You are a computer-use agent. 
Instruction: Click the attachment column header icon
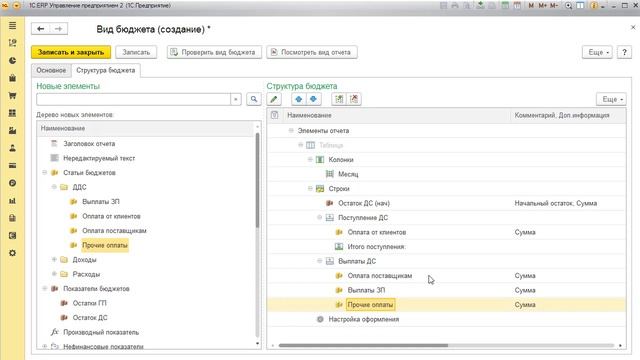pyautogui.click(x=275, y=115)
